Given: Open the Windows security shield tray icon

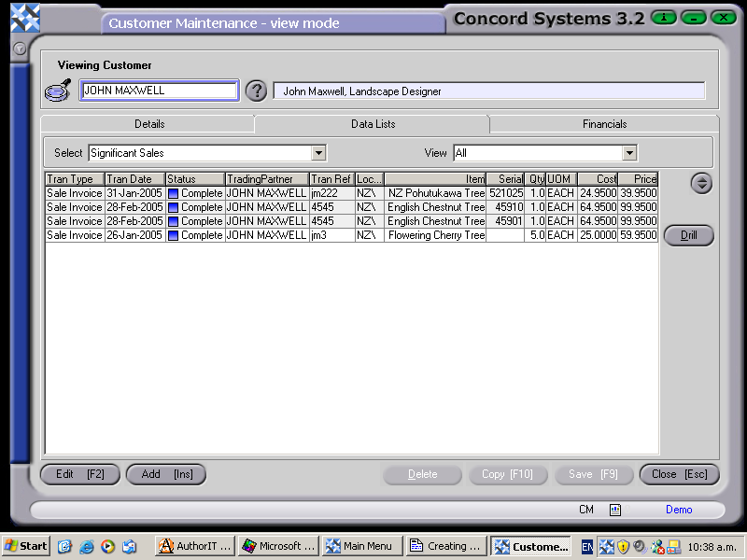Looking at the screenshot, I should click(x=623, y=546).
